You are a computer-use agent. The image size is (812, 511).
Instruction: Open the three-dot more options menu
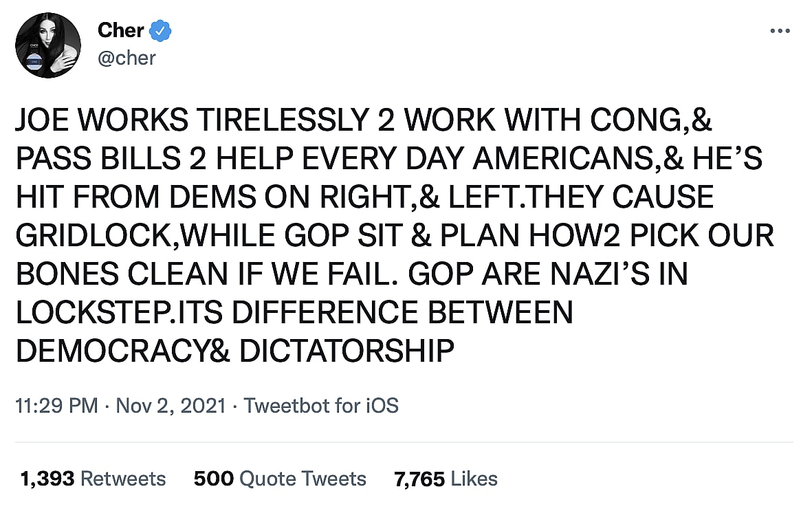[780, 32]
